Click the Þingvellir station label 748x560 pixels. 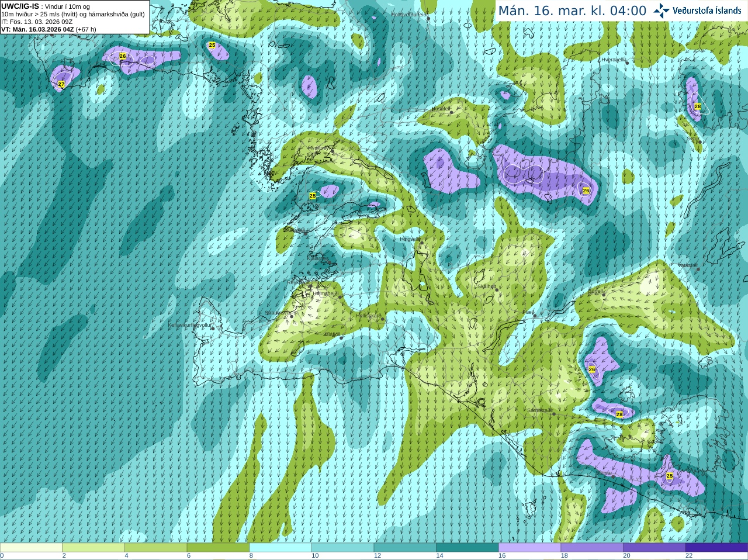tap(410, 239)
